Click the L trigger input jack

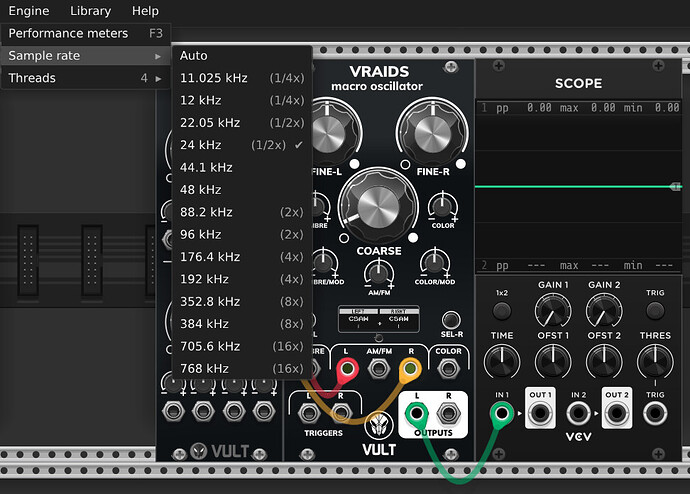[x=309, y=413]
